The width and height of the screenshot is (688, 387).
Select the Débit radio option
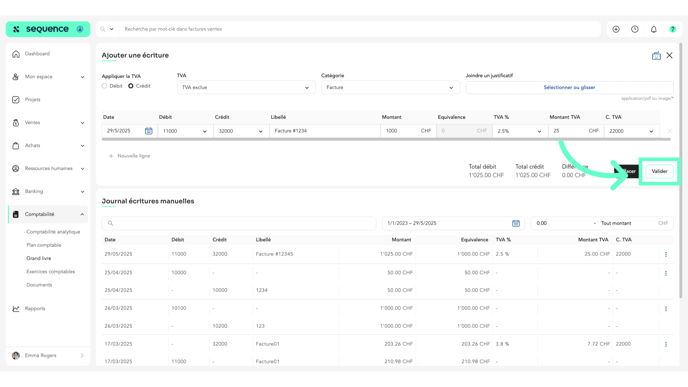104,86
